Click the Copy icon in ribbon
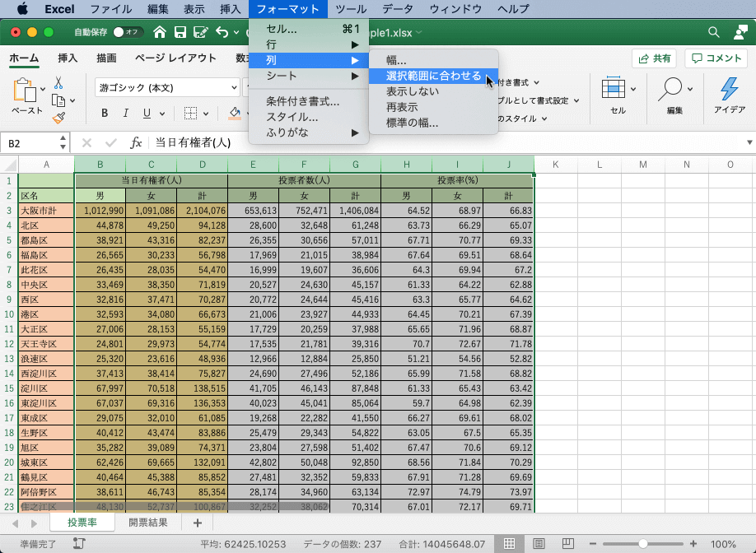This screenshot has width=756, height=553. coord(58,100)
